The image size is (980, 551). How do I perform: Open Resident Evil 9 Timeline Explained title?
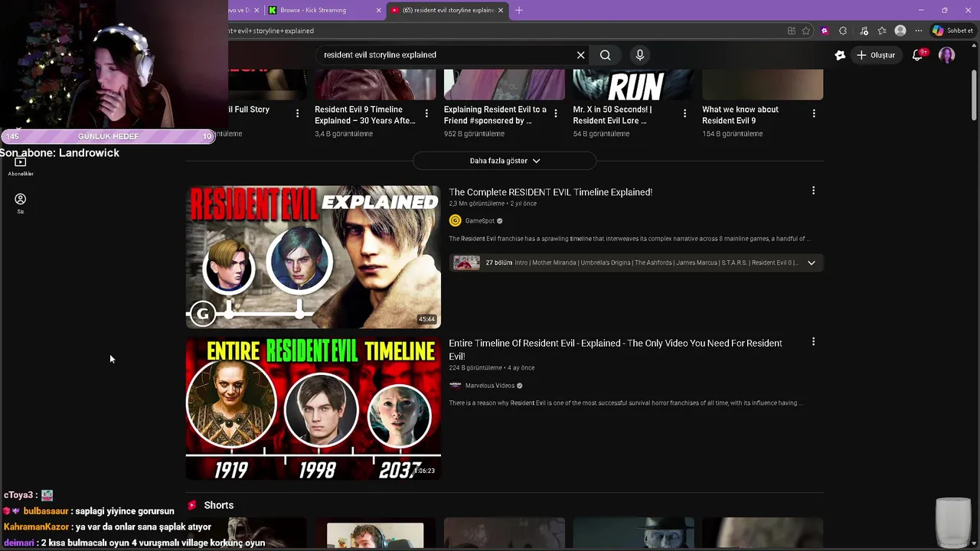pos(365,115)
